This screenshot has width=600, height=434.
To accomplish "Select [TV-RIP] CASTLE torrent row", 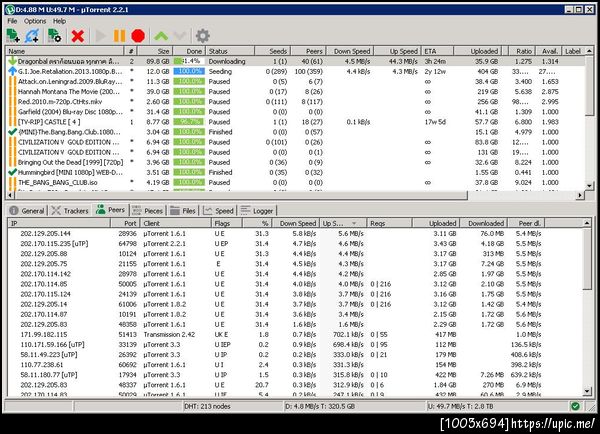I will pos(295,122).
